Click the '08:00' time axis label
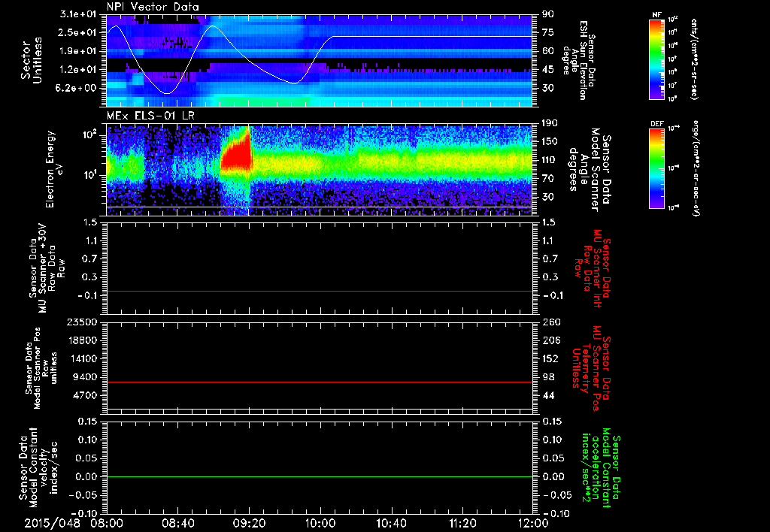770x532 pixels. pyautogui.click(x=107, y=523)
